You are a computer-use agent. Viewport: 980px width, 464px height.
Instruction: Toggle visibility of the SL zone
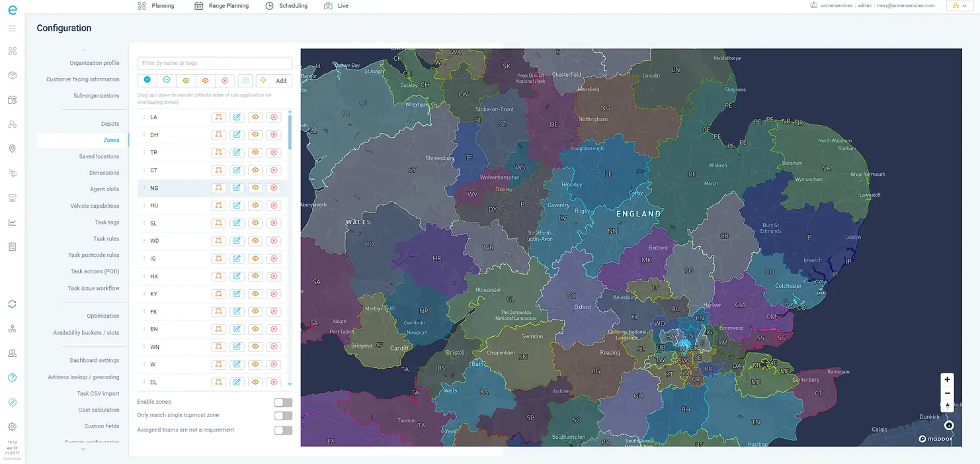point(255,223)
